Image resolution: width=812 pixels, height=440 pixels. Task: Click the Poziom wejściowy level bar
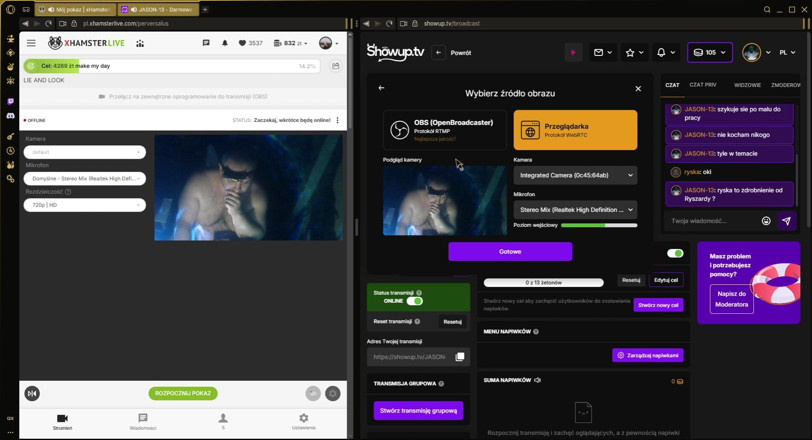(x=599, y=225)
